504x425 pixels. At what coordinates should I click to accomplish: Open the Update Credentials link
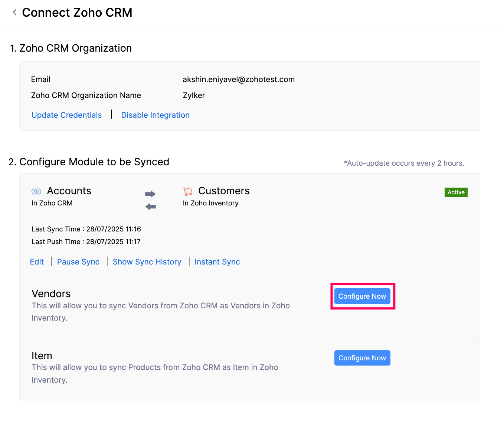pyautogui.click(x=66, y=115)
